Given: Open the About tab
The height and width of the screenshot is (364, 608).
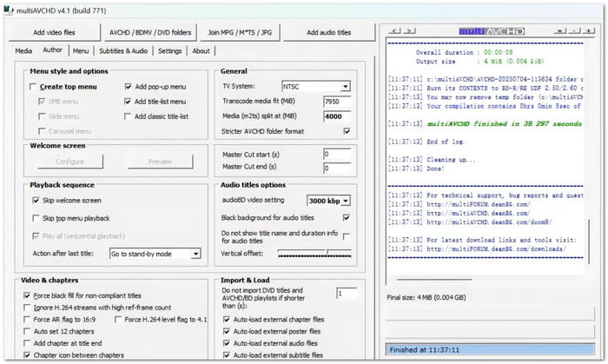Looking at the screenshot, I should pos(201,50).
